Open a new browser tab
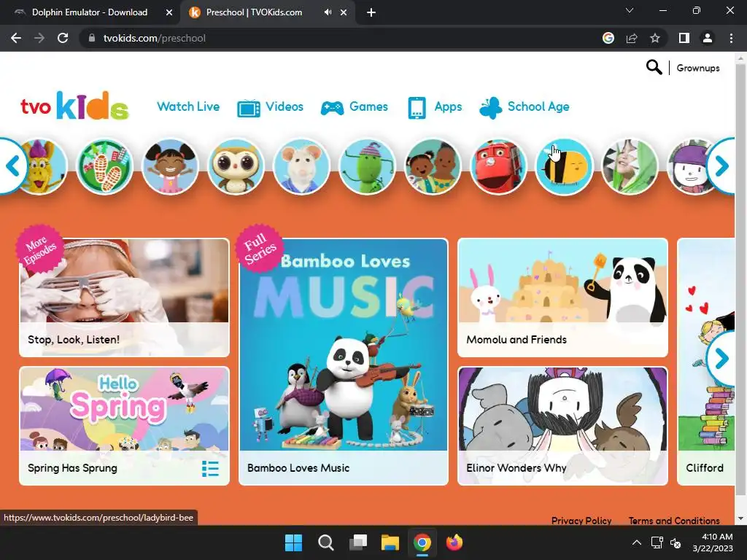The image size is (747, 560). coord(371,12)
